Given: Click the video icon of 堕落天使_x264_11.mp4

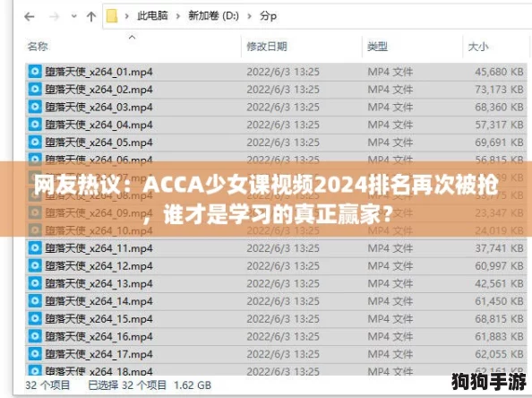Looking at the screenshot, I should [x=35, y=248].
